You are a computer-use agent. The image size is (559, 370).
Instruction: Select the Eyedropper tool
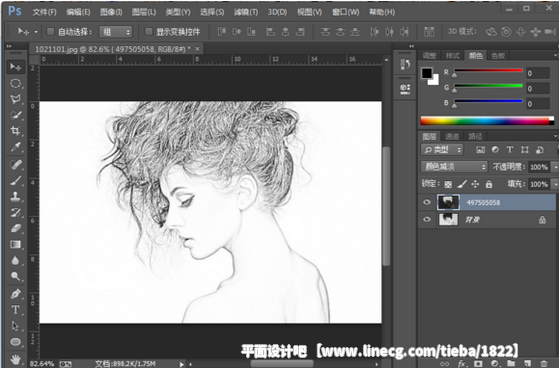point(15,147)
